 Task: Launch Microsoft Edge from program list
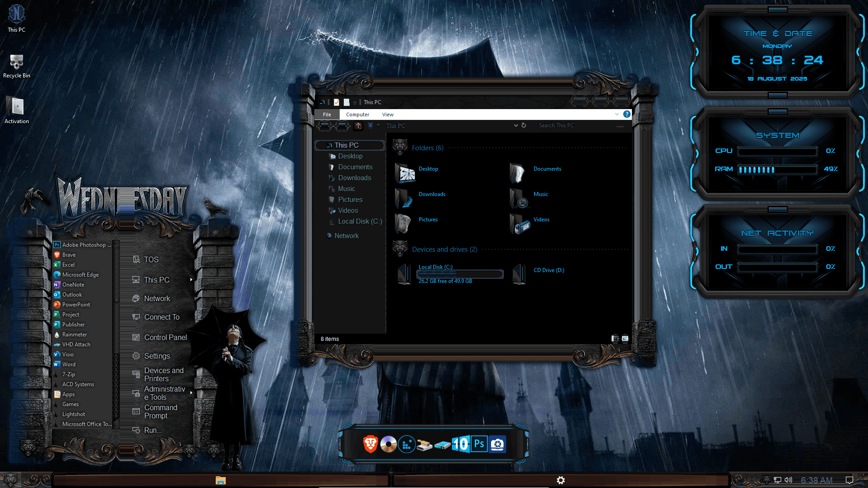(x=80, y=275)
